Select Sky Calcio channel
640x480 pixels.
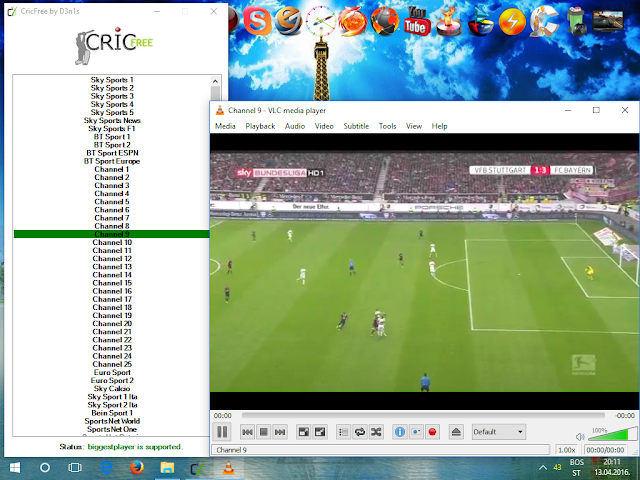(112, 389)
